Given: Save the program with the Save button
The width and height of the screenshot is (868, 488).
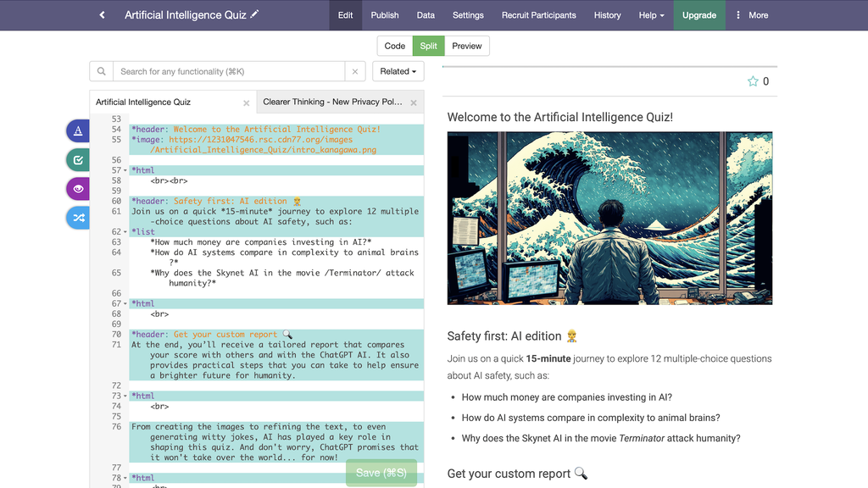Looking at the screenshot, I should [x=381, y=473].
